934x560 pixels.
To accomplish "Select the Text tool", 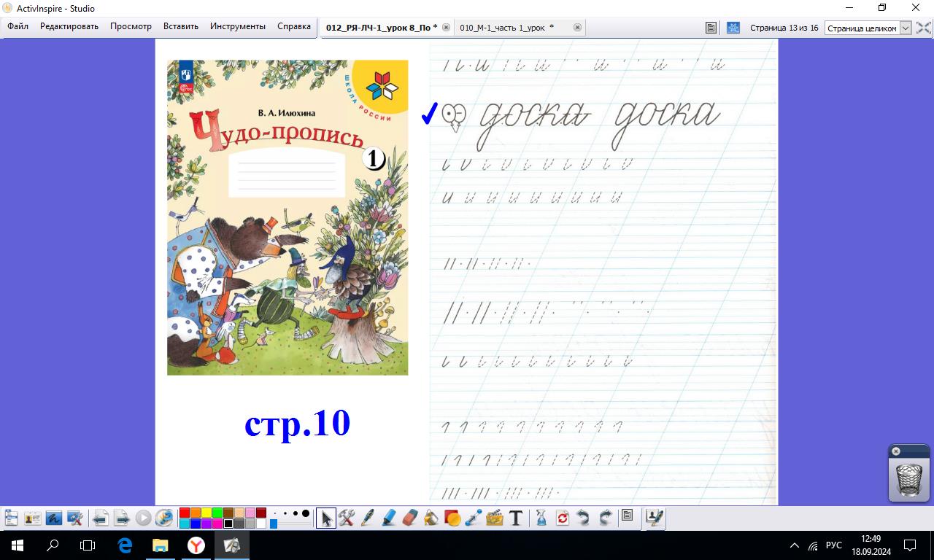I will 516,518.
